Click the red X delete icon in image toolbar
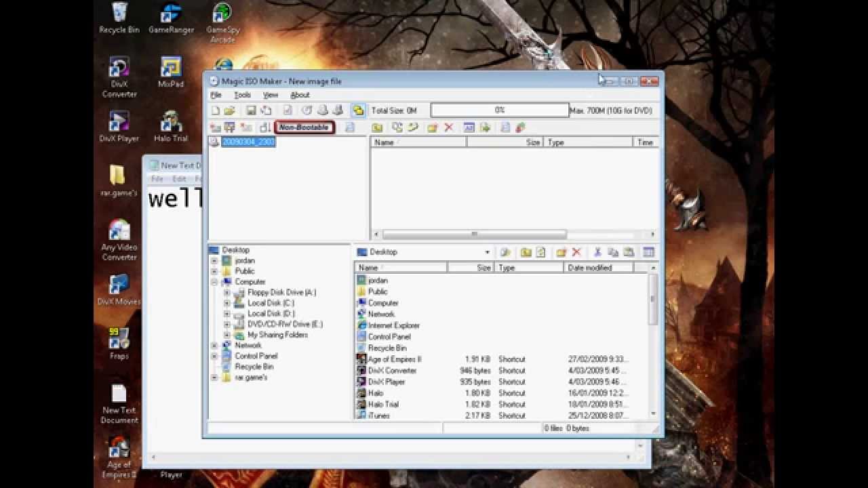868x488 pixels. click(x=448, y=127)
